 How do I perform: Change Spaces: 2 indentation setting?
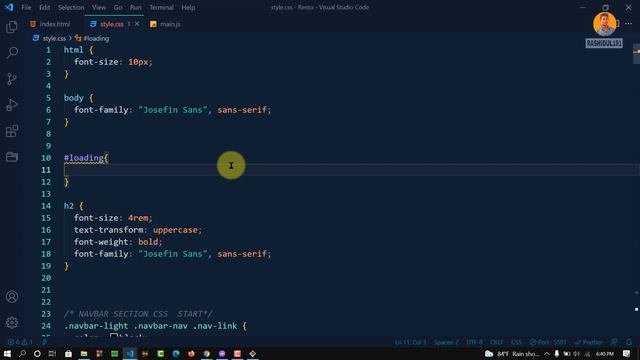446,342
